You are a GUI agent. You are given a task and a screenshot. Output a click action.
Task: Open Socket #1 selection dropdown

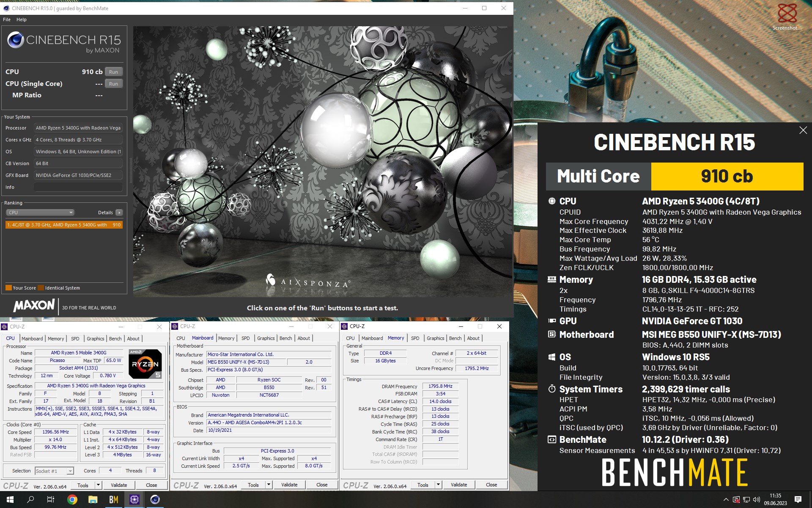[x=54, y=471]
